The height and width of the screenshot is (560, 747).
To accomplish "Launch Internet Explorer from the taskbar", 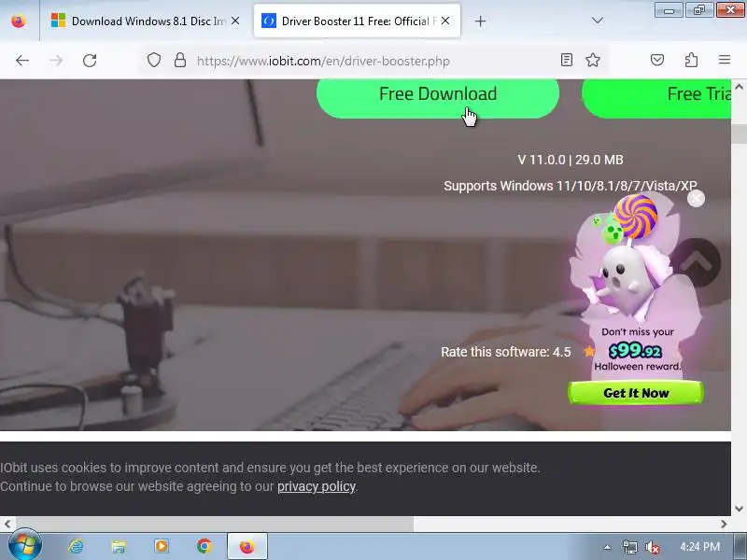I will pyautogui.click(x=76, y=546).
